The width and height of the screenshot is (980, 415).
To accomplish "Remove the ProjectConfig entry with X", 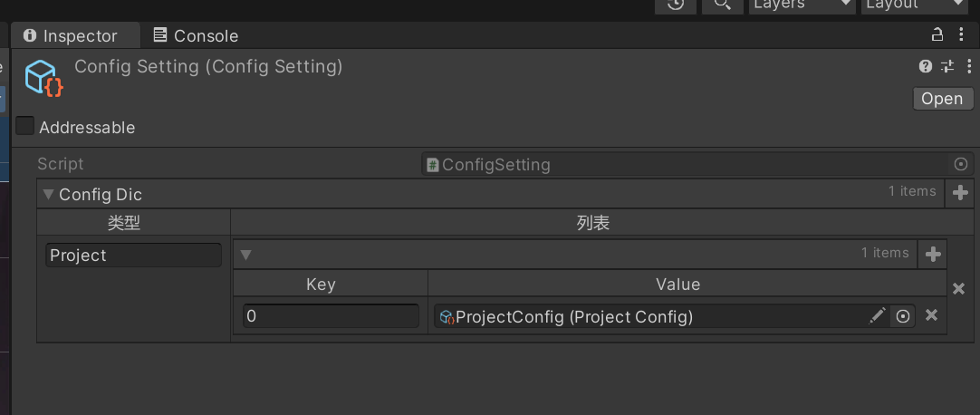I will click(x=931, y=315).
